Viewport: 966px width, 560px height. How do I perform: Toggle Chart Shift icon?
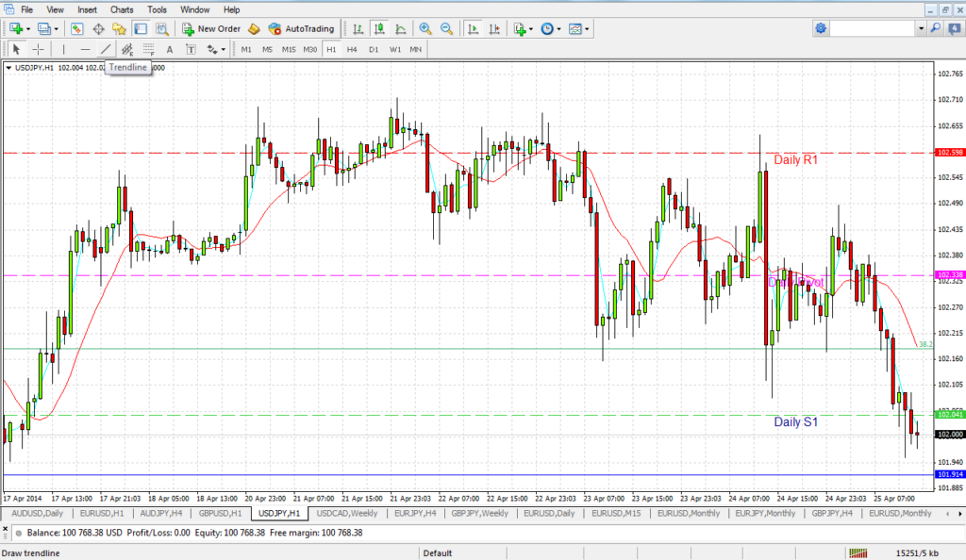pyautogui.click(x=494, y=29)
